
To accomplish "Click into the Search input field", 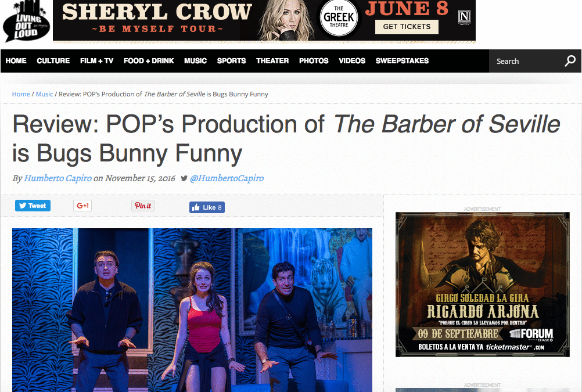I will coord(525,61).
